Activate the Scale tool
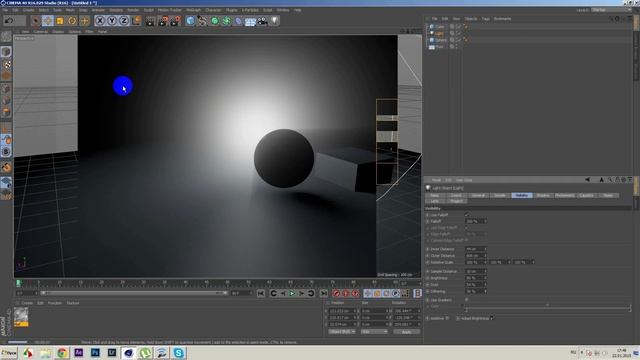The image size is (640, 360). 60,21
